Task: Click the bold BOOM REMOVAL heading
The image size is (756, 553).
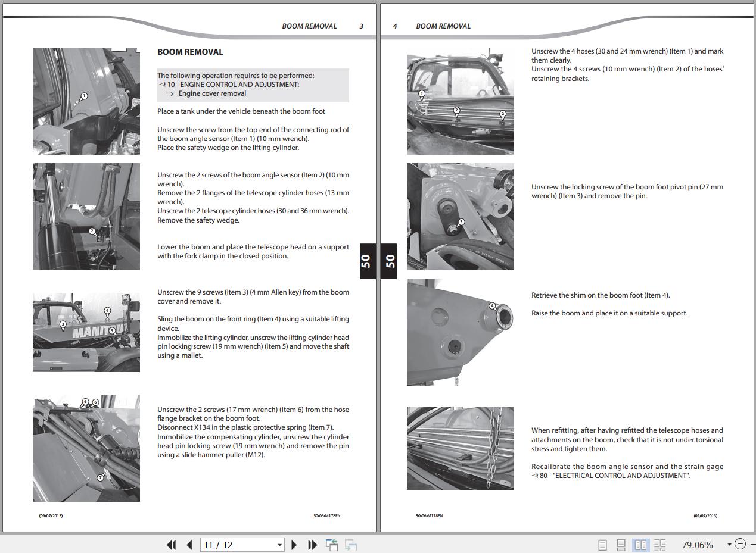Action: tap(190, 52)
